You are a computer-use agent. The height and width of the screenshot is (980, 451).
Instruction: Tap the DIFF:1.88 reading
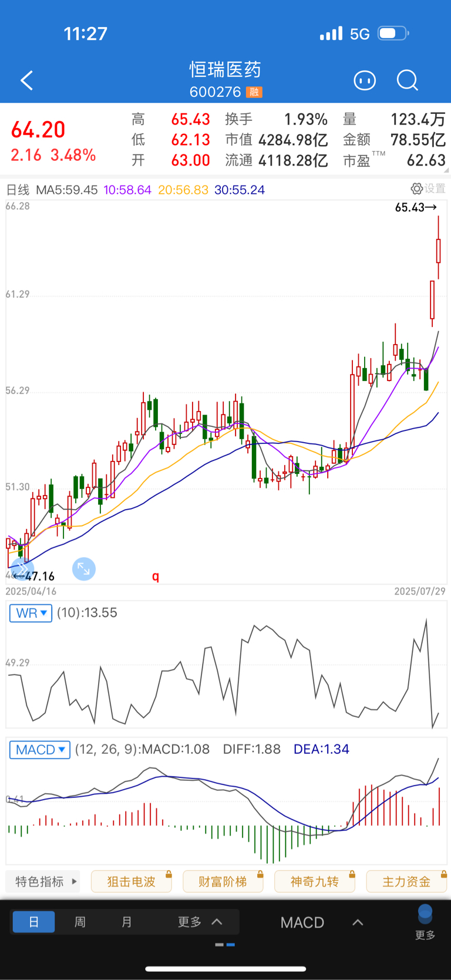(252, 749)
